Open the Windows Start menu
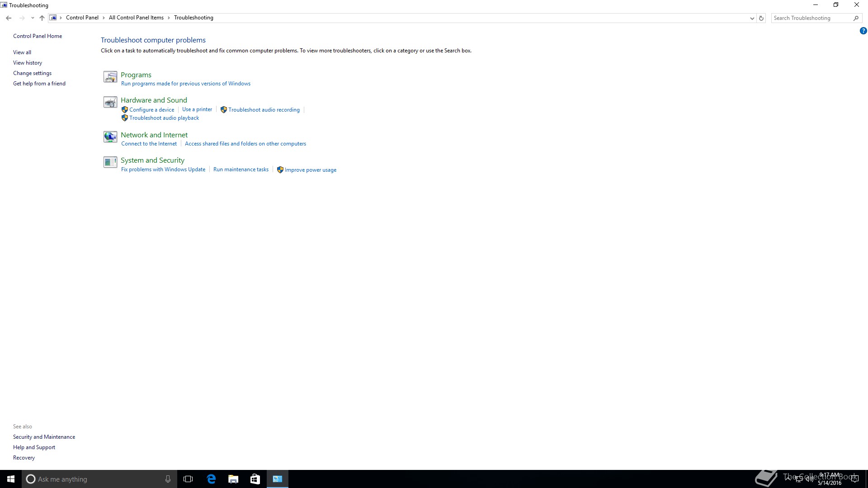 (11, 479)
